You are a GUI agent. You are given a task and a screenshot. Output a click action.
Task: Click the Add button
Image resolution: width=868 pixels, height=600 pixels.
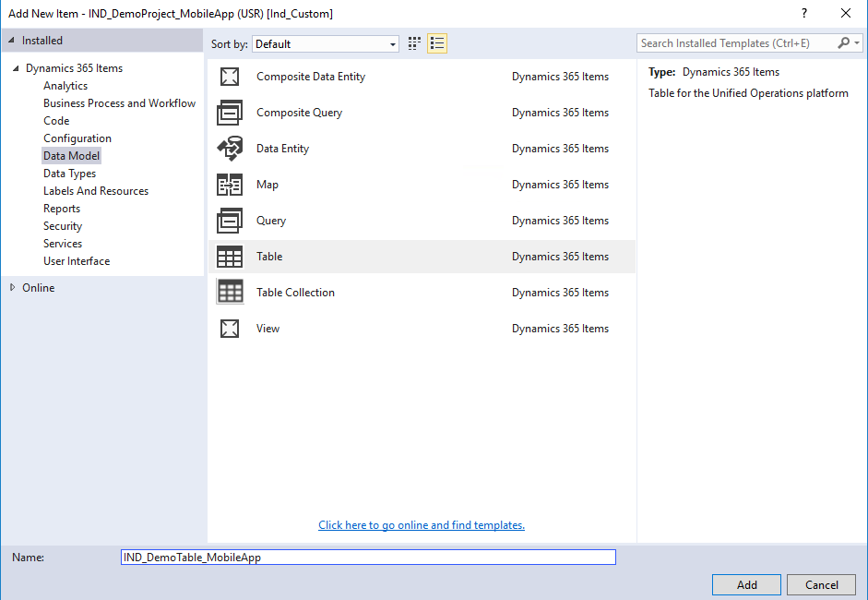(x=745, y=584)
